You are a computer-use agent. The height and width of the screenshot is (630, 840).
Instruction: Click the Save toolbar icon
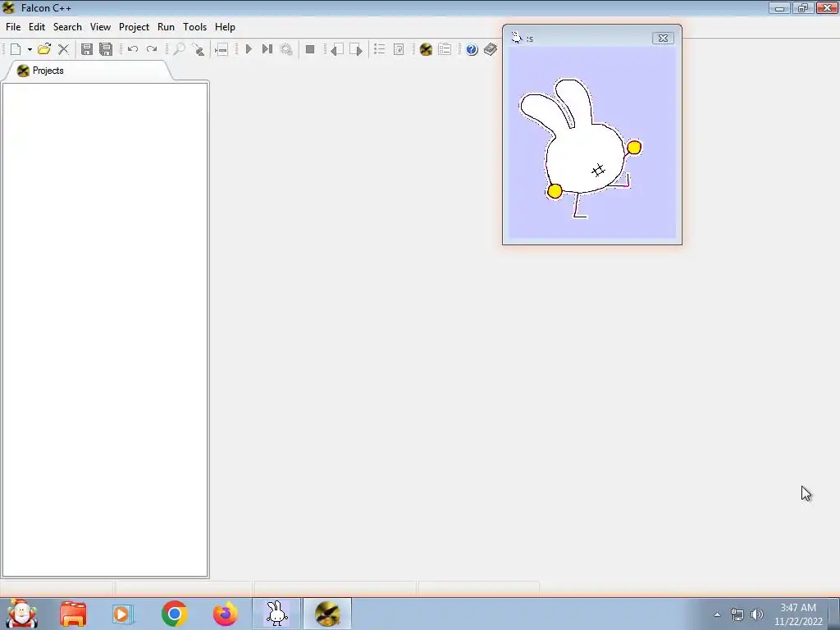pyautogui.click(x=86, y=49)
